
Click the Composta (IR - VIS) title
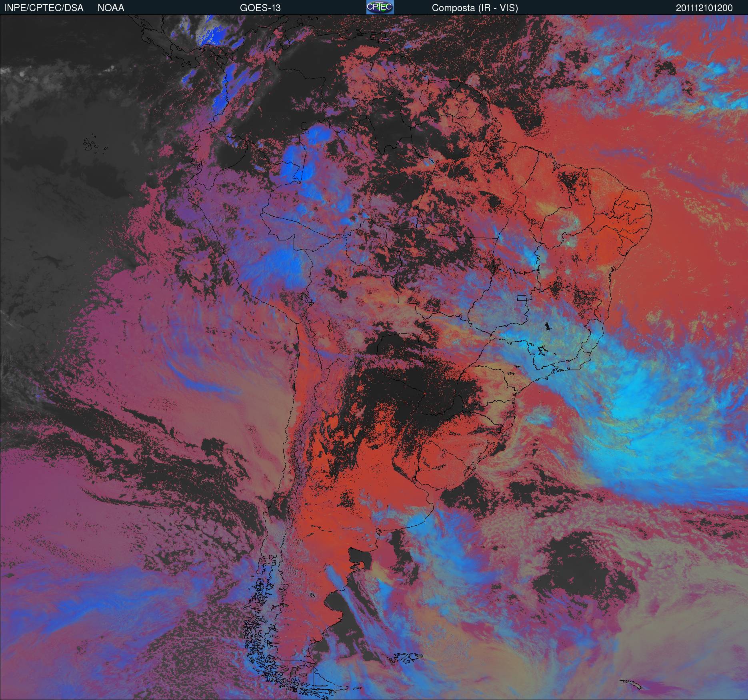click(x=475, y=8)
